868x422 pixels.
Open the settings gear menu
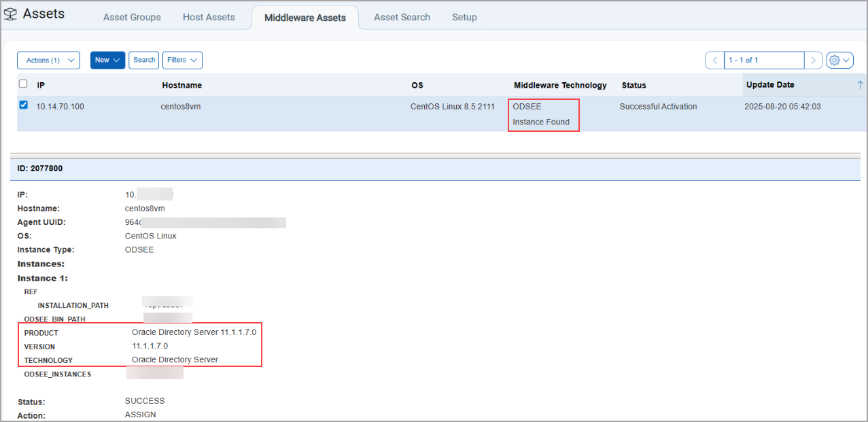point(840,60)
